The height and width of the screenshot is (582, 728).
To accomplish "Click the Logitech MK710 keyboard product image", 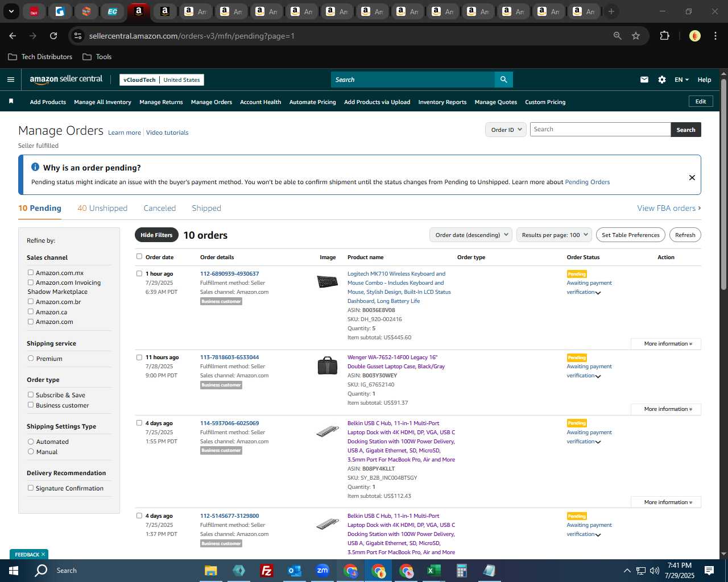I will (x=327, y=281).
